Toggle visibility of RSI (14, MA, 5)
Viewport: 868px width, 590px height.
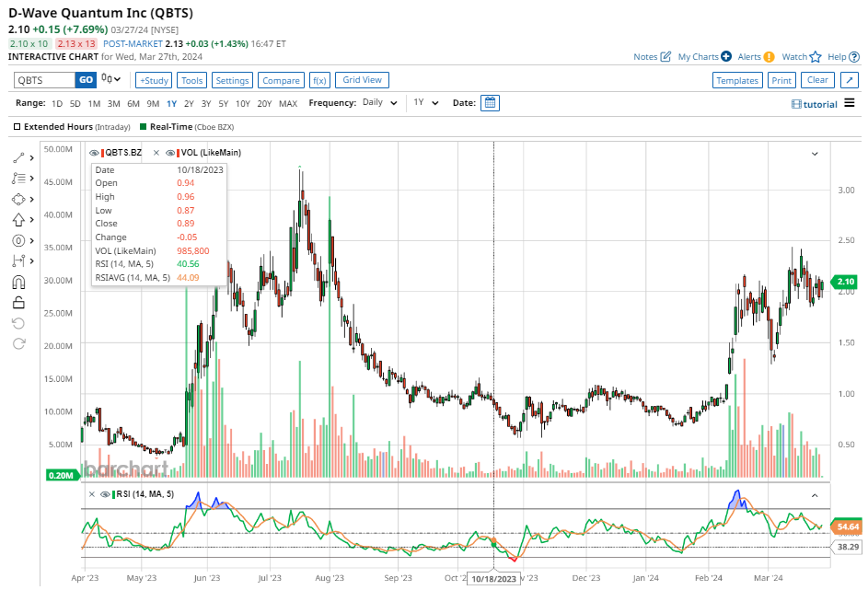[x=105, y=494]
